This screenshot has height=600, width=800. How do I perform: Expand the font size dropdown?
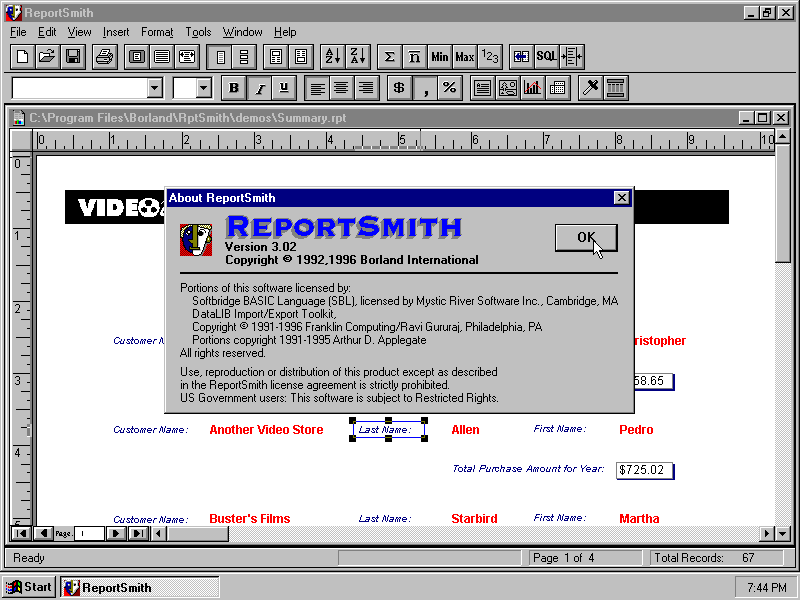204,88
